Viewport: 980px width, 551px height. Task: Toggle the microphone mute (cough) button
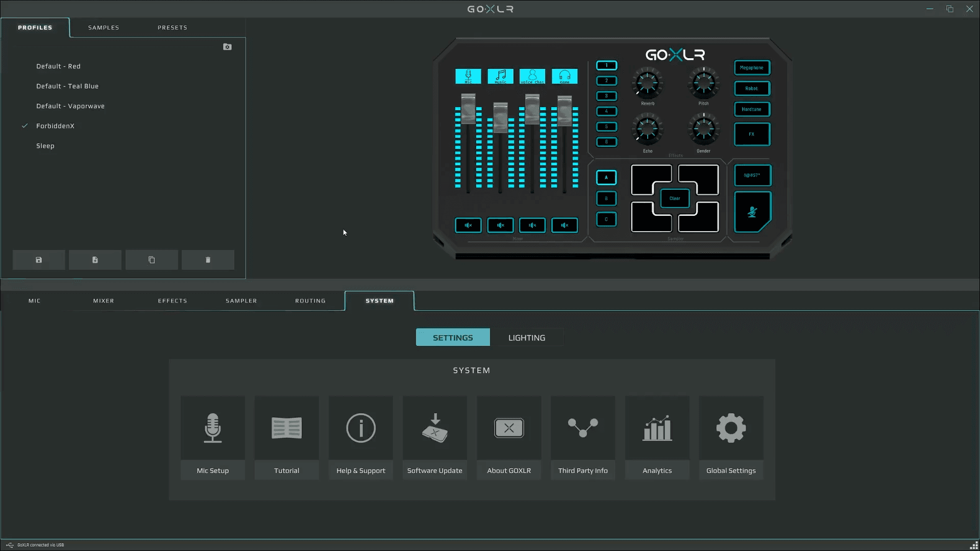752,212
